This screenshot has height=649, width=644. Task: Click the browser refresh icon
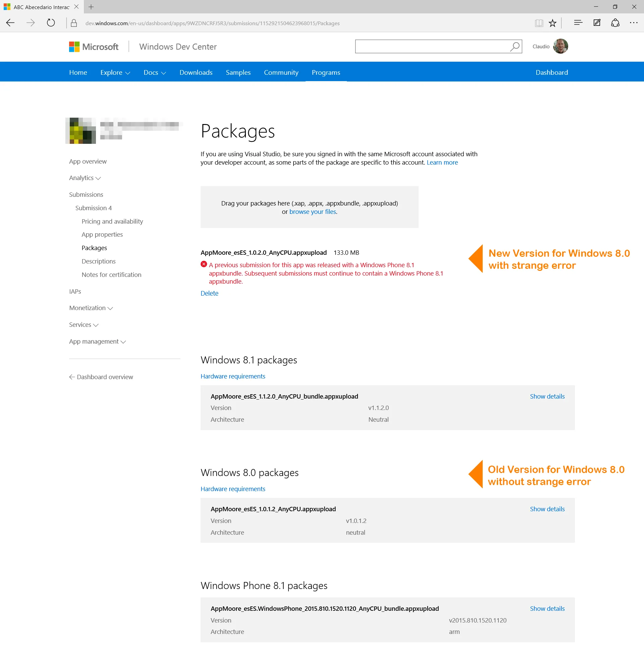(51, 23)
